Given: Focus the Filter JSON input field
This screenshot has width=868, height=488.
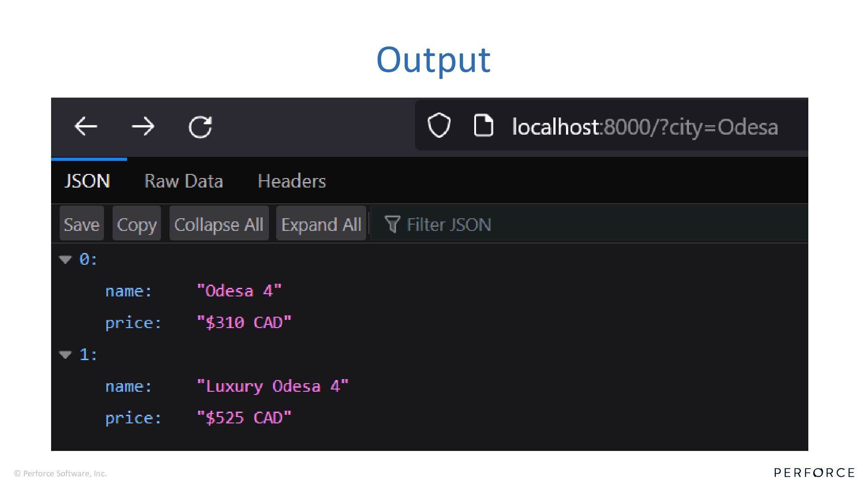Looking at the screenshot, I should (x=588, y=224).
